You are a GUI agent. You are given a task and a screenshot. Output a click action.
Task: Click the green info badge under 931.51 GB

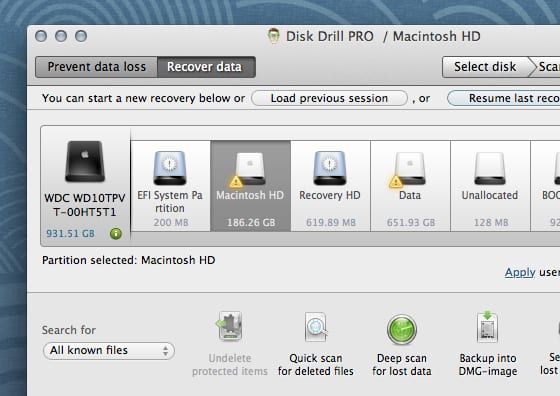tap(116, 234)
